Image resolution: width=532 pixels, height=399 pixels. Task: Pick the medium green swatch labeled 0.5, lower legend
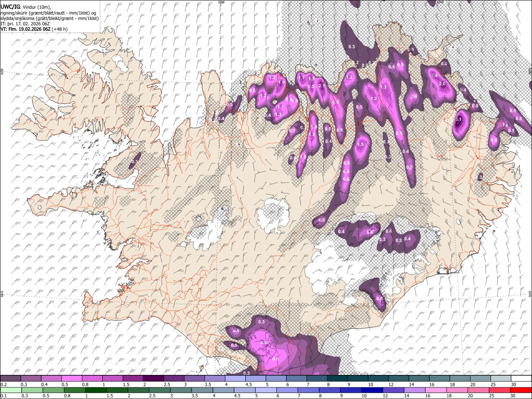tap(53, 390)
